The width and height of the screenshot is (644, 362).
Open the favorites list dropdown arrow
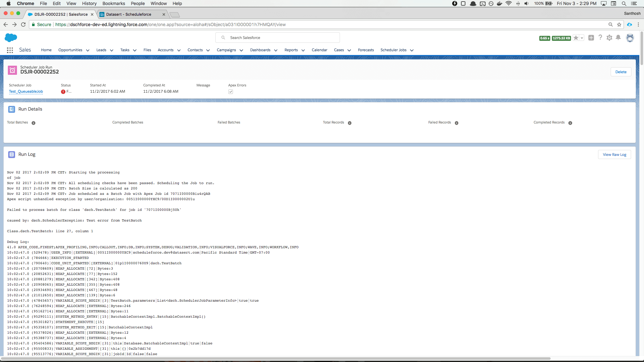[x=582, y=38]
